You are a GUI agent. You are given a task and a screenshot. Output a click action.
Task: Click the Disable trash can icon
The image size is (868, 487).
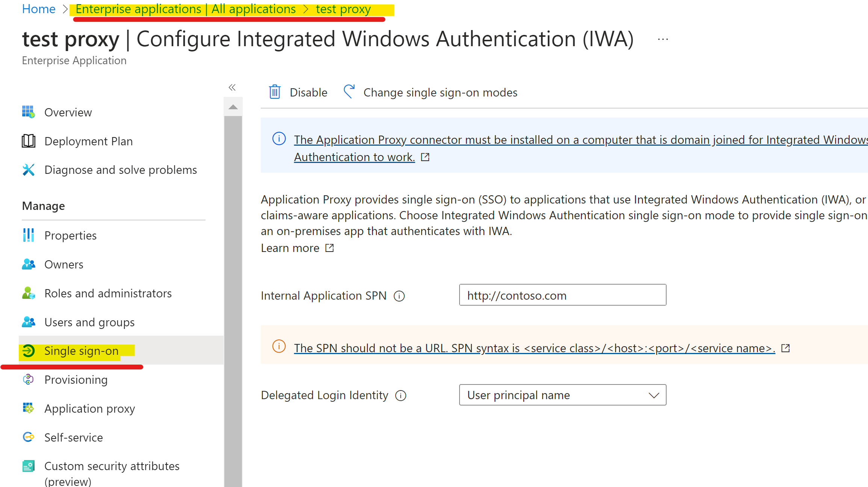pyautogui.click(x=275, y=92)
